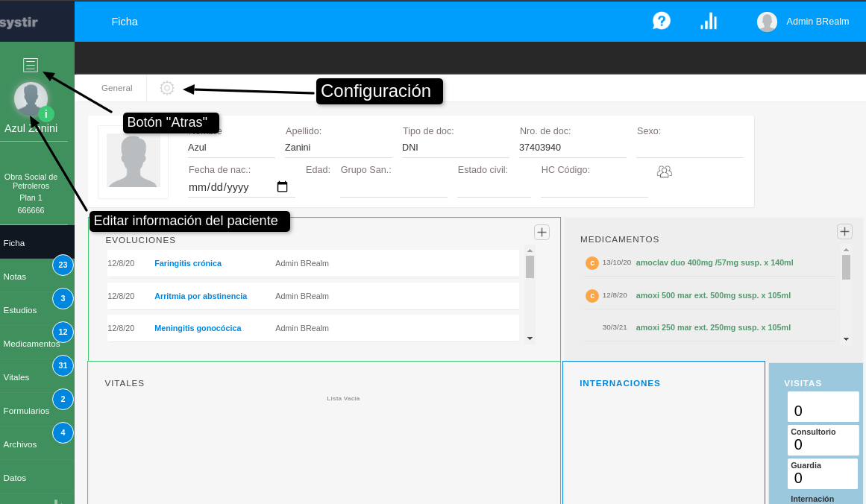Go to Estudios sidebar section
Image resolution: width=866 pixels, height=504 pixels.
pyautogui.click(x=19, y=310)
